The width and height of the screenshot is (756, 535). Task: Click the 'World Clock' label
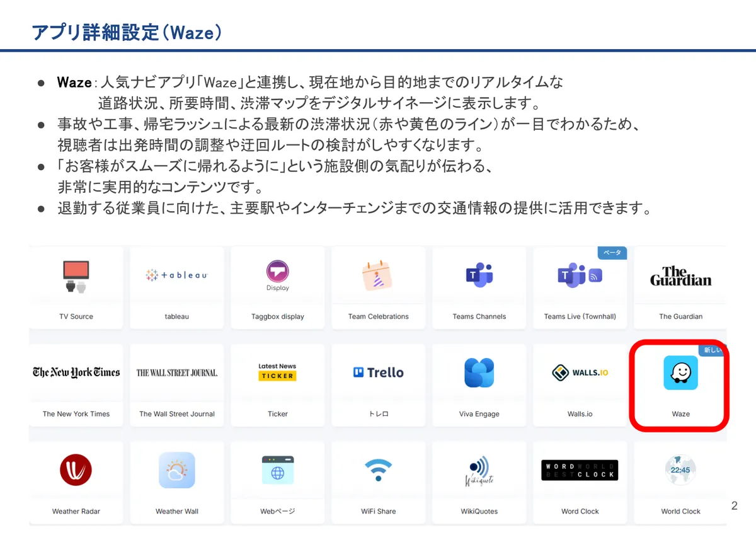pyautogui.click(x=681, y=511)
